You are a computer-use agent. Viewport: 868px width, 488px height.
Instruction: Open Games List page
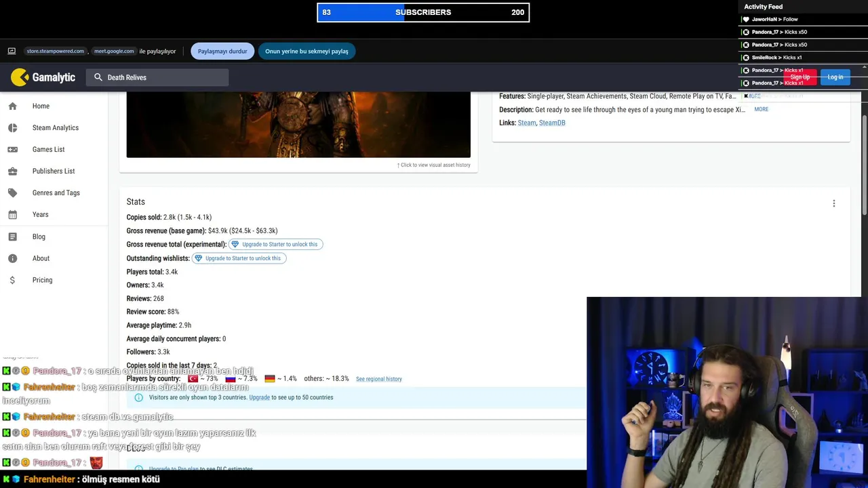48,149
